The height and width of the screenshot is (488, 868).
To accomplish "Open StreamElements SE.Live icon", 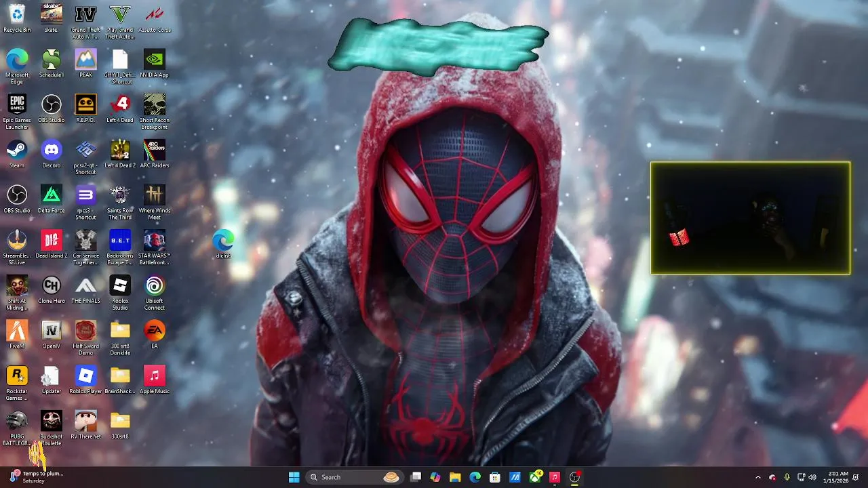I will click(x=17, y=247).
